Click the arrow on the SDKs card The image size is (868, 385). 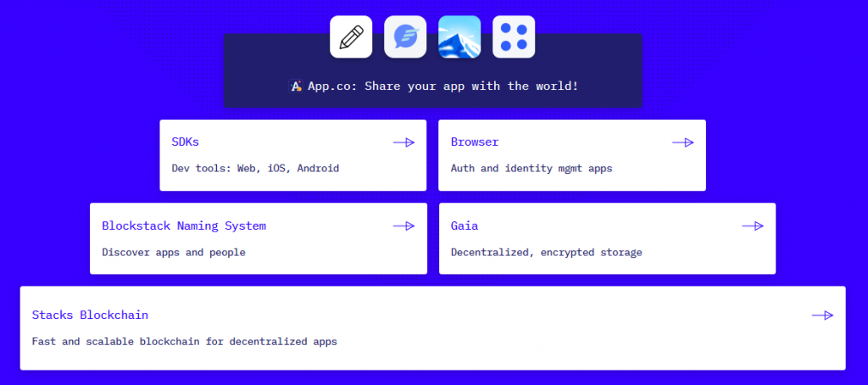[x=403, y=142]
